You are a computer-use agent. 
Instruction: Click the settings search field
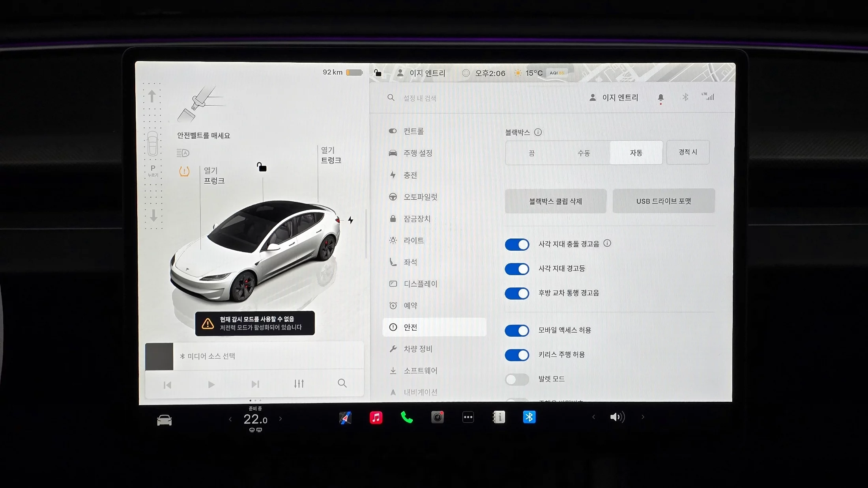click(x=419, y=98)
